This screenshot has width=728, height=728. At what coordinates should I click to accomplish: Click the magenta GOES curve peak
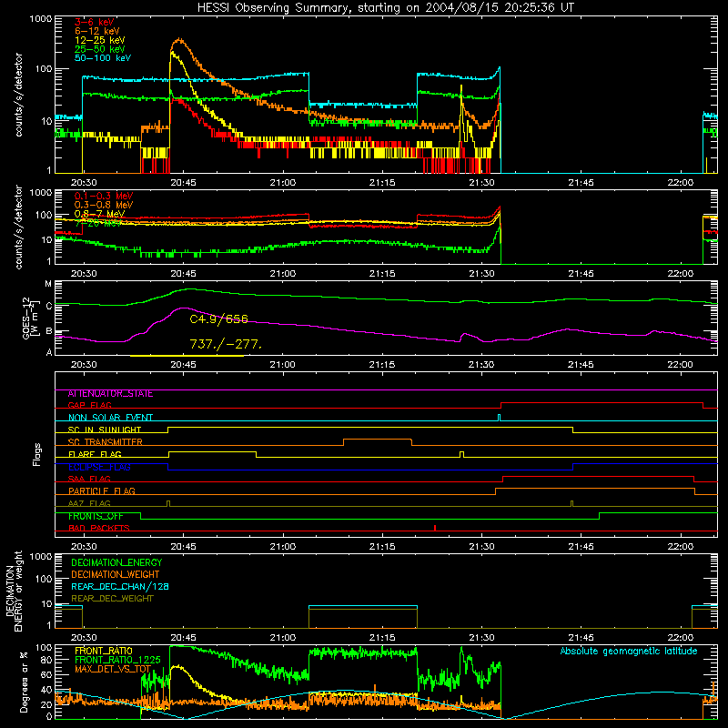pos(184,308)
